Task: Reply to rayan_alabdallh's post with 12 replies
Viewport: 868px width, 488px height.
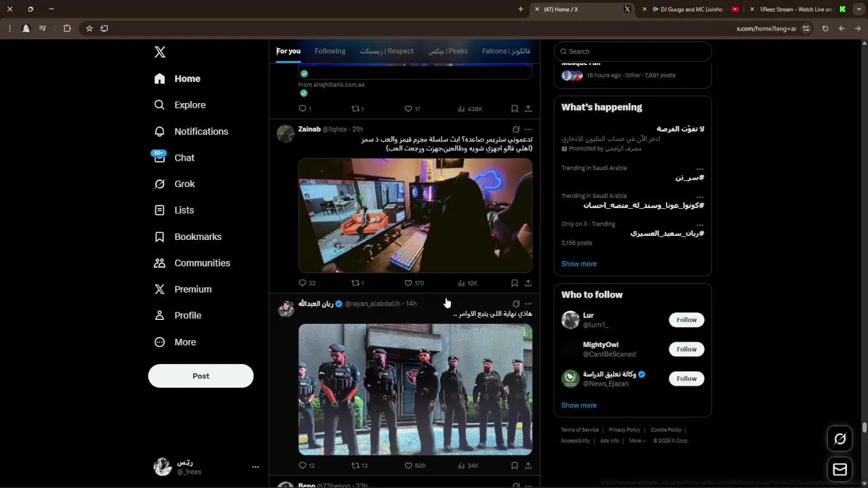Action: coord(307,466)
